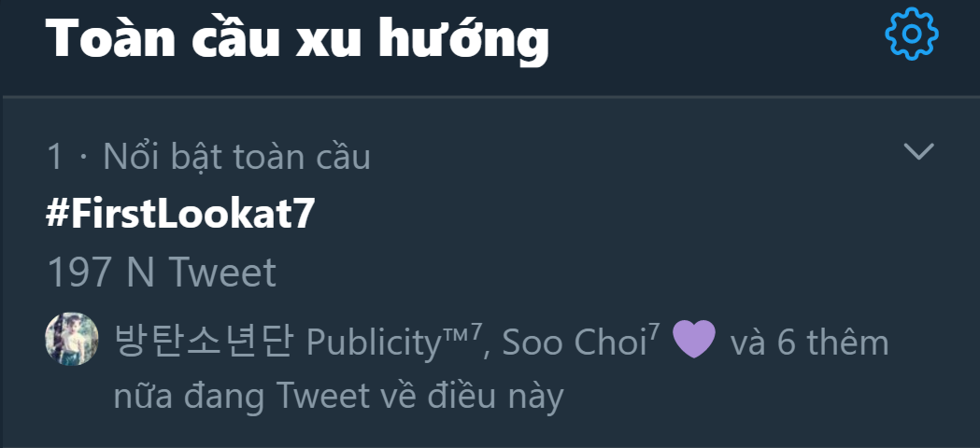Click the Toàn cầu xu hướng heading
Viewport: 980px width, 448px height.
point(297,39)
